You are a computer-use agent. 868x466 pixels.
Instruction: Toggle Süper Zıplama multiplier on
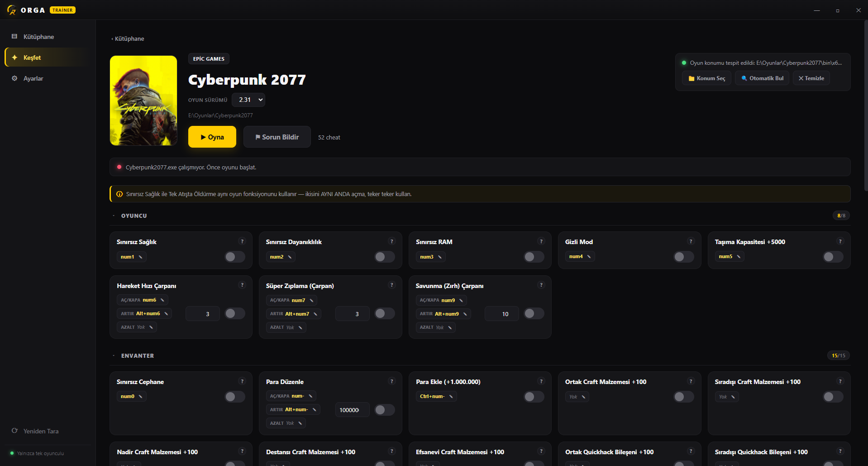click(x=385, y=313)
